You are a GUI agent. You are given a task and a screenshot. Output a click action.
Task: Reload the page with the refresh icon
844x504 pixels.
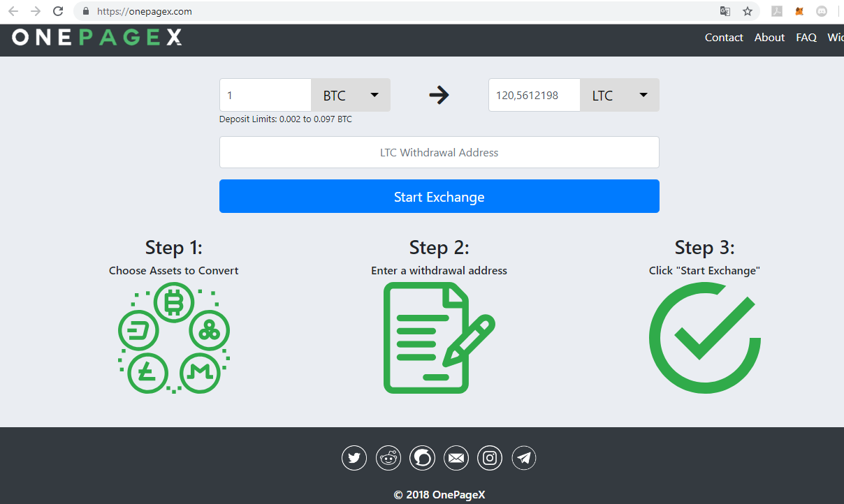[59, 11]
